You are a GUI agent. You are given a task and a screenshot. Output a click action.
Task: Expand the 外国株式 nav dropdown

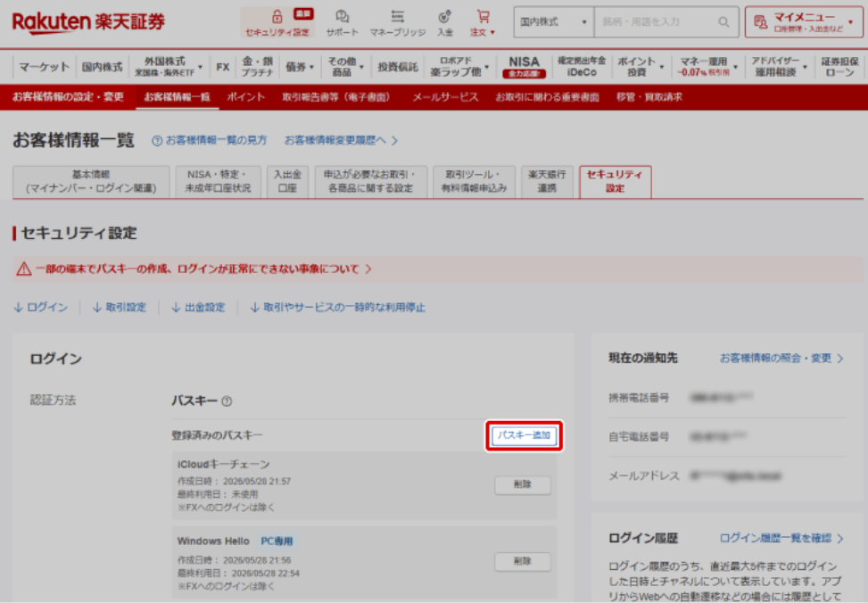click(200, 67)
